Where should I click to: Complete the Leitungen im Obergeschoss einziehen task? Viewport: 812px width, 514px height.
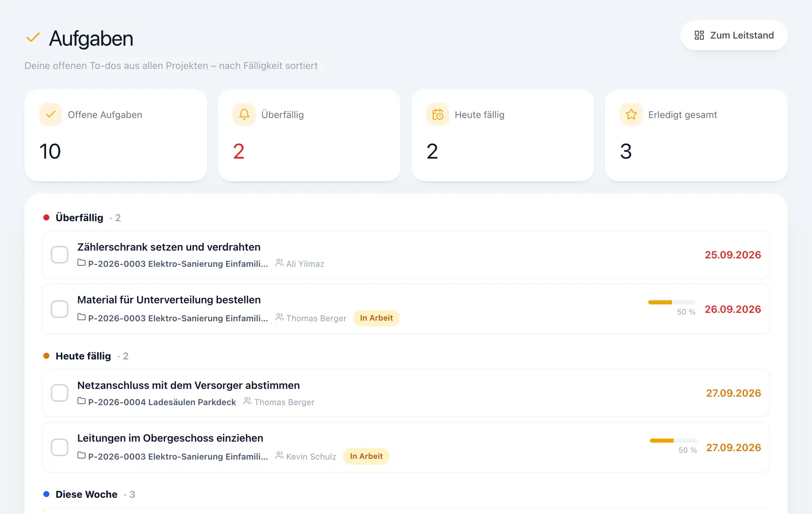59,448
